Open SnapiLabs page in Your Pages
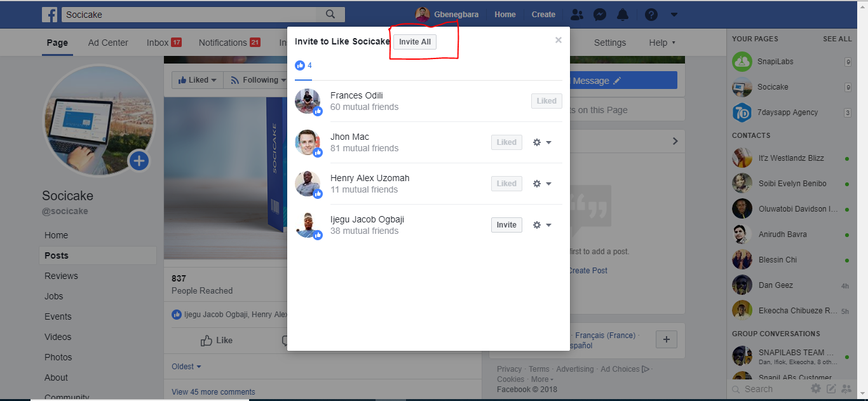 pos(792,62)
